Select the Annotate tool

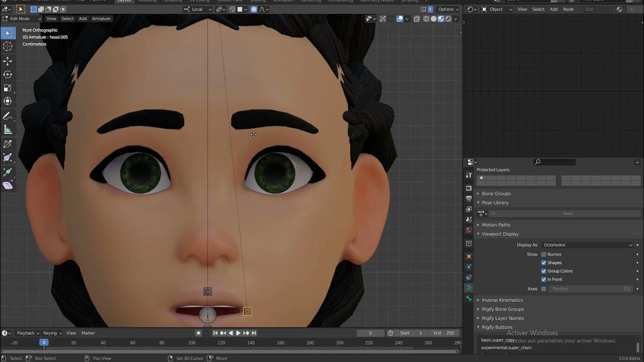point(8,116)
